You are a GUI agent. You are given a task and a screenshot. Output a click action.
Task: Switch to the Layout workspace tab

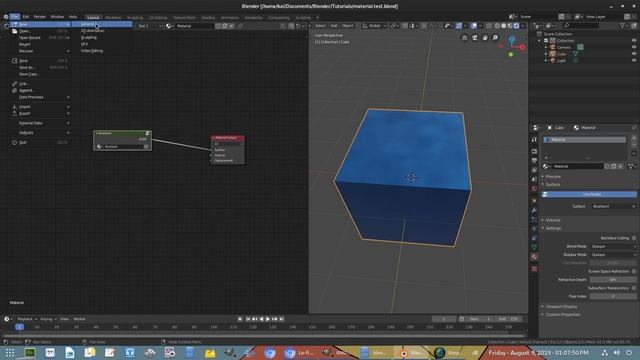coord(93,18)
